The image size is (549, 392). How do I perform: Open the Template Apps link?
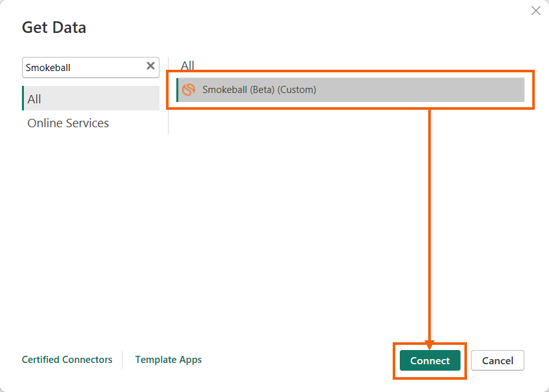(169, 360)
